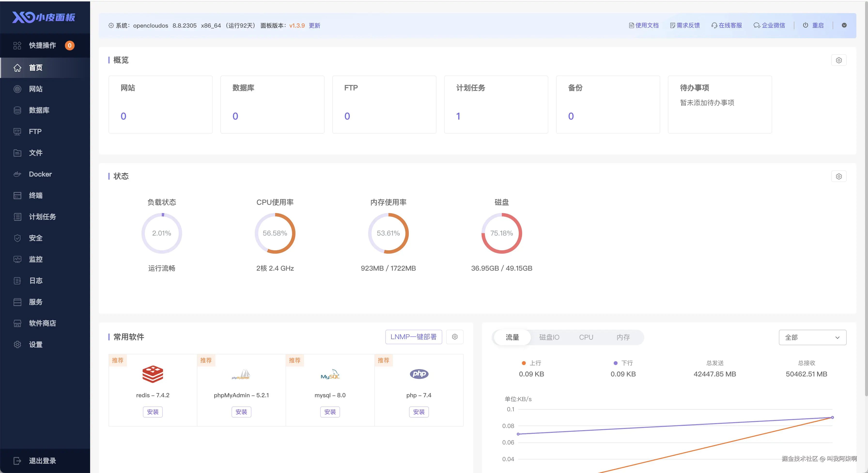Open common software settings gear

coord(455,337)
